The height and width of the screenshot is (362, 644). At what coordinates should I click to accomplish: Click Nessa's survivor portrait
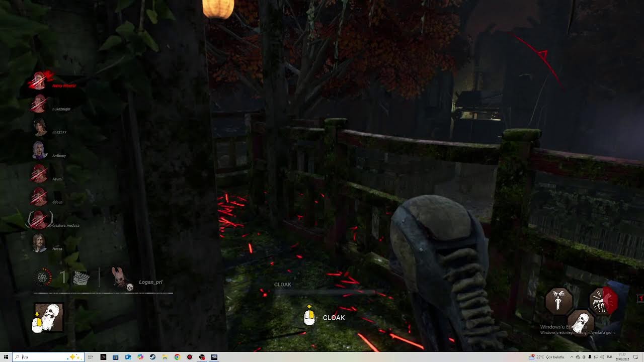[x=40, y=243]
